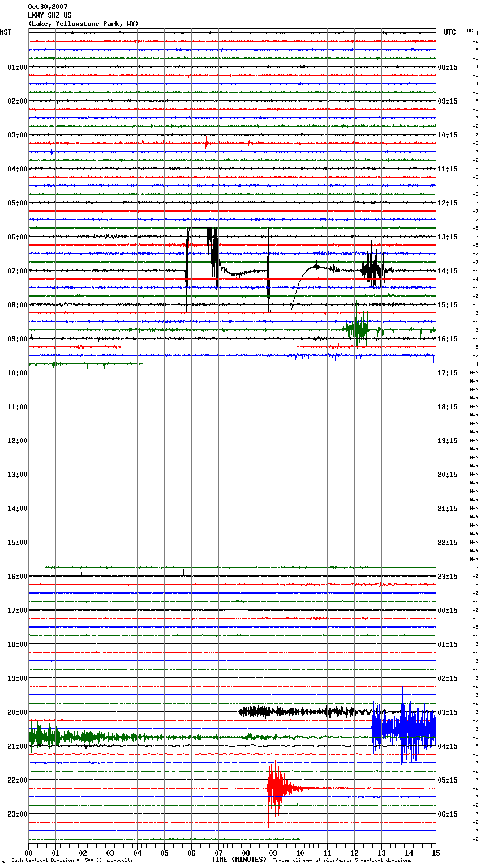Select the 18:00 MST time label
The image size is (481, 868).
[x=18, y=644]
